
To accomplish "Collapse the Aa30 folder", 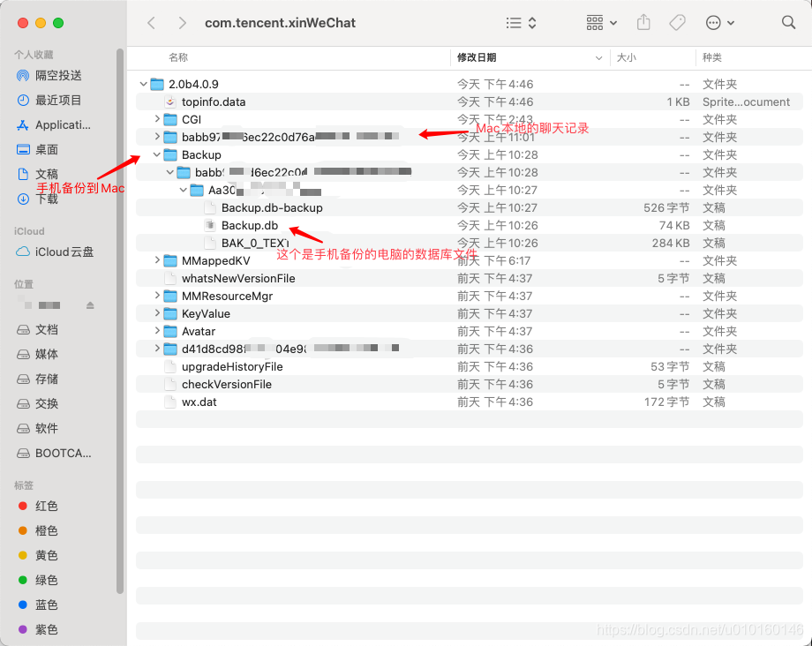I will [x=184, y=190].
